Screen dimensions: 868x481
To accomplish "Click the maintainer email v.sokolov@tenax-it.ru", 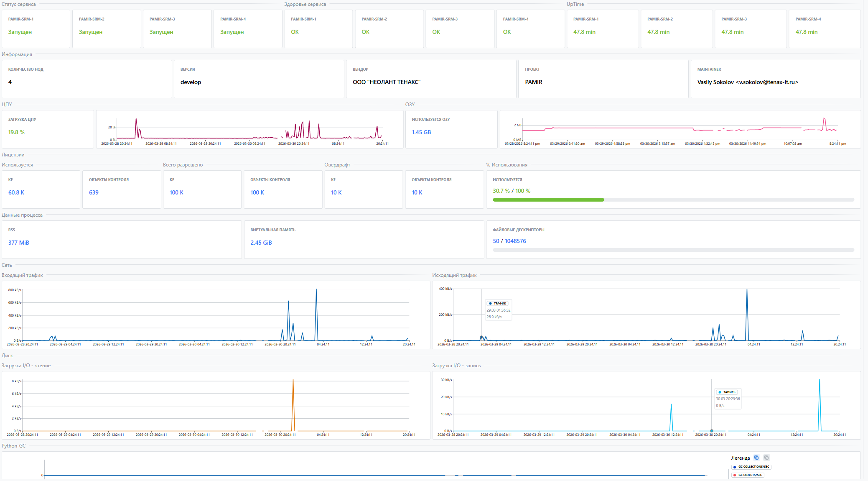I will pyautogui.click(x=766, y=82).
